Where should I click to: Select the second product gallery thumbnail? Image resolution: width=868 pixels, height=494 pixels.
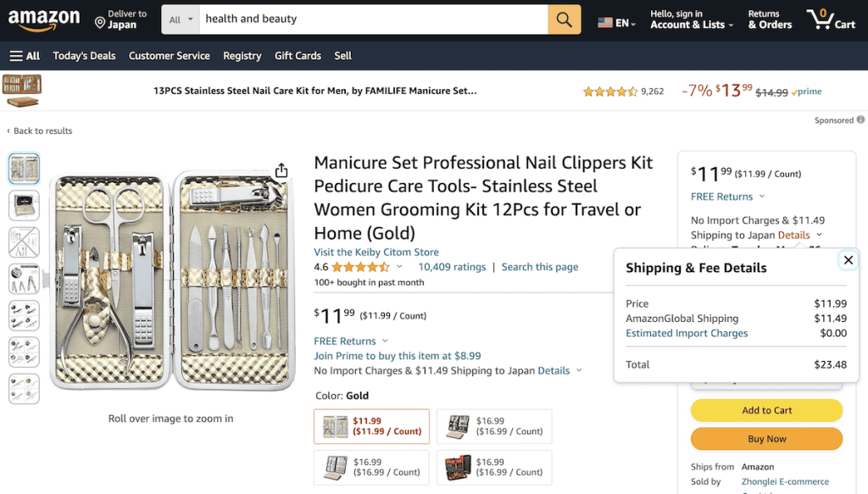coord(23,205)
